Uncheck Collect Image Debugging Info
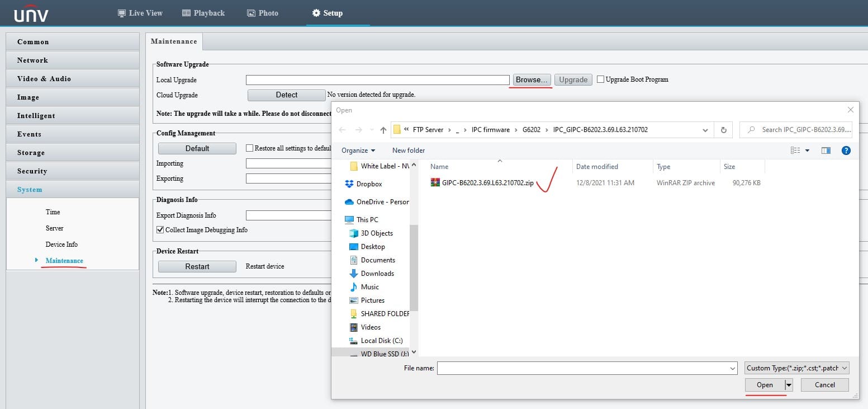 click(x=160, y=230)
